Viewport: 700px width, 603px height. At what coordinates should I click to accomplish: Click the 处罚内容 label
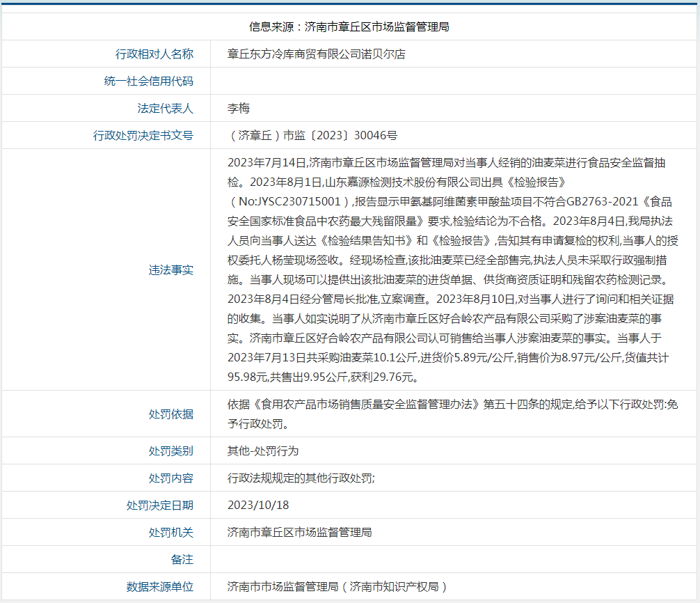click(x=171, y=478)
